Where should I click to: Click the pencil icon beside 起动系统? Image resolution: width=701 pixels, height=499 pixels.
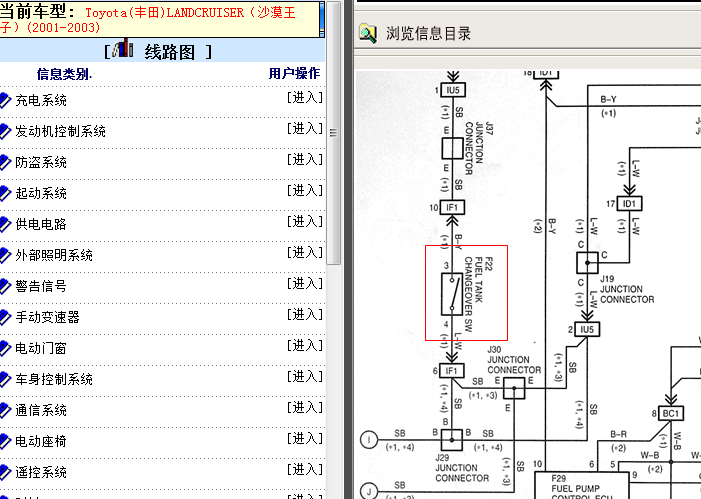pos(5,193)
